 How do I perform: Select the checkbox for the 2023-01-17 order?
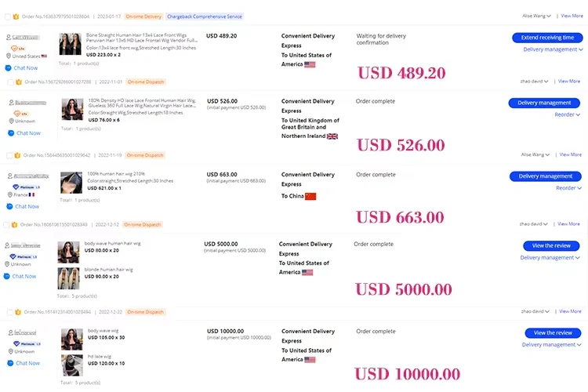tap(8, 16)
